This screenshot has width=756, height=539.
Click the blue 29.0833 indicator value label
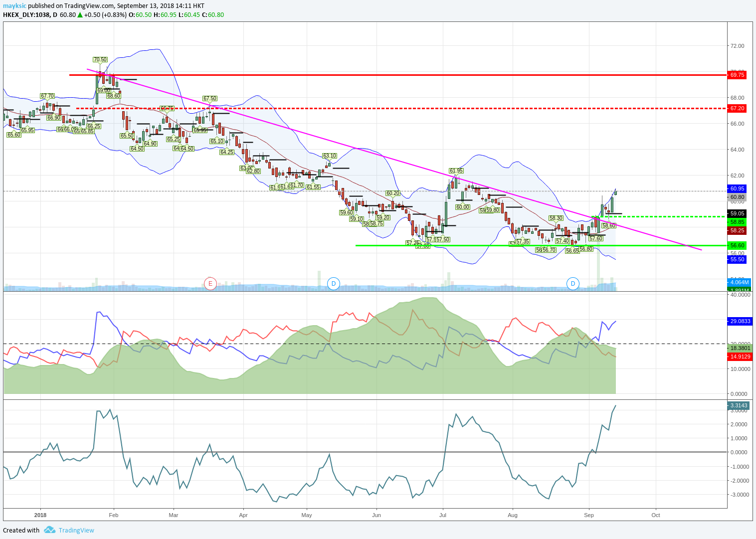pyautogui.click(x=740, y=321)
